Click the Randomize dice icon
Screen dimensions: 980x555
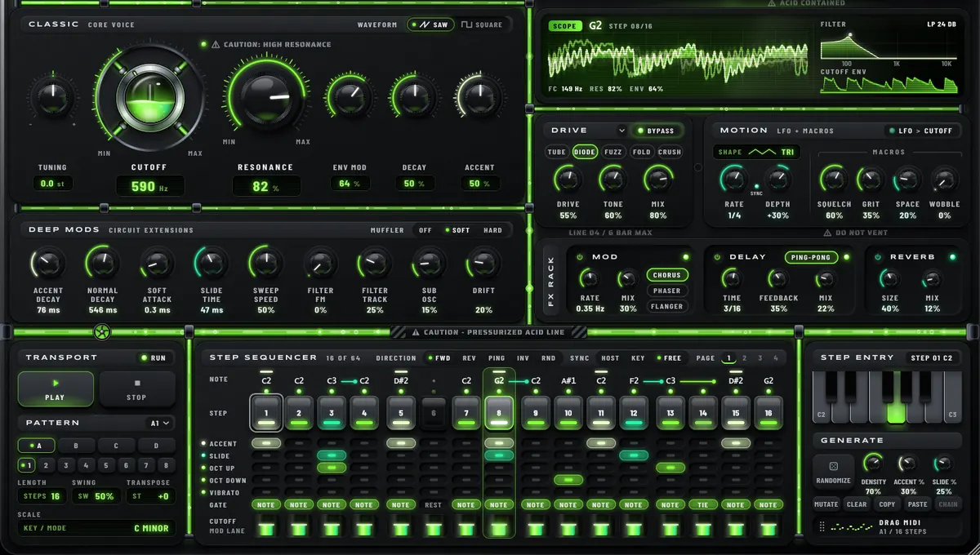pyautogui.click(x=833, y=466)
